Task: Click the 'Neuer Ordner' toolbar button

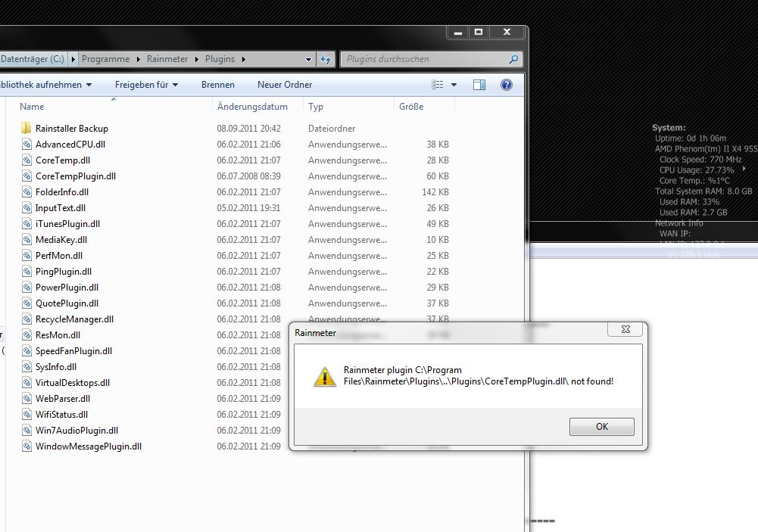Action: 285,85
